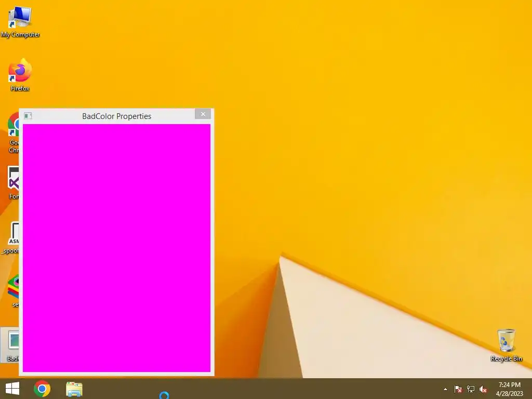
Task: Open the My Computer desktop shortcut
Action: tap(20, 22)
